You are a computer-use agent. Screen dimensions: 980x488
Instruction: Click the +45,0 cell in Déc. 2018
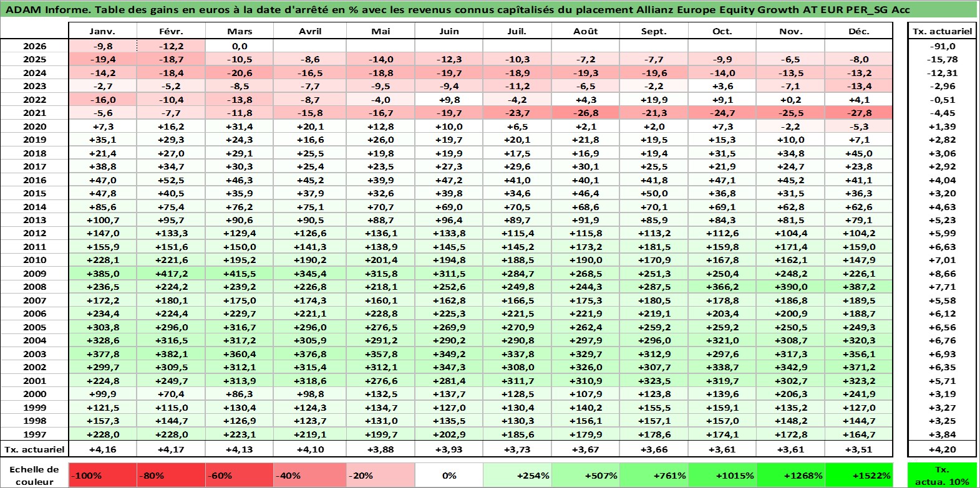point(859,153)
